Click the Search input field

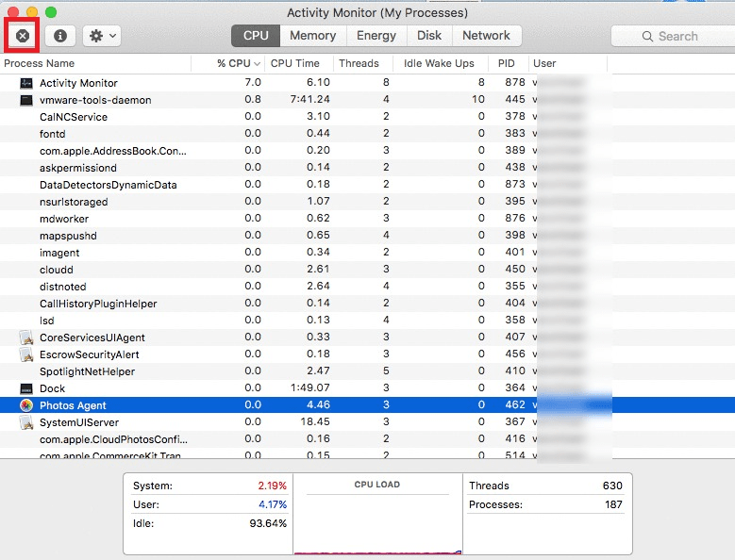click(x=676, y=36)
